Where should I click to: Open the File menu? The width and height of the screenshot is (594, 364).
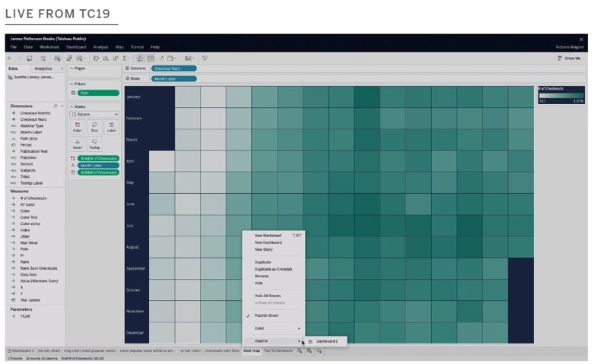pos(14,47)
